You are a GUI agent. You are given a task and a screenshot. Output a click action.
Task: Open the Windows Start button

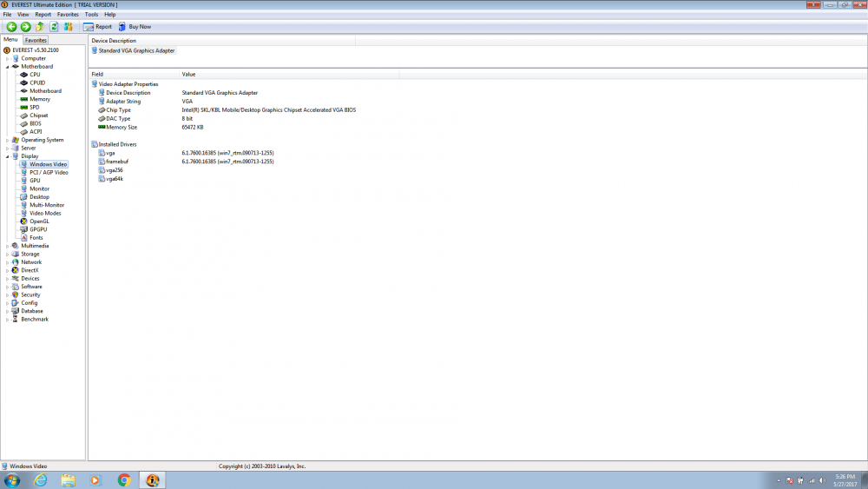(x=11, y=480)
